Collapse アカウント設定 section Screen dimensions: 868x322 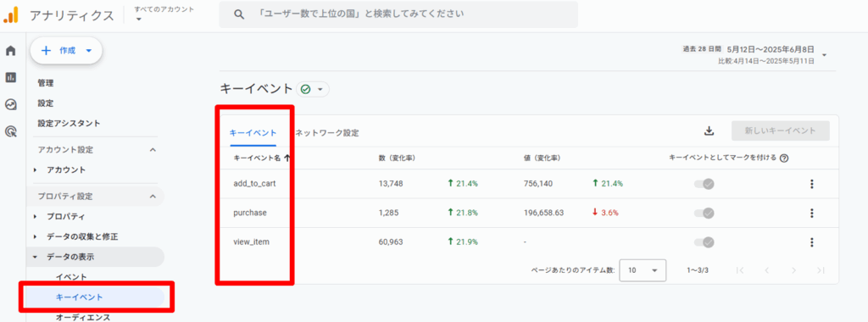[153, 150]
